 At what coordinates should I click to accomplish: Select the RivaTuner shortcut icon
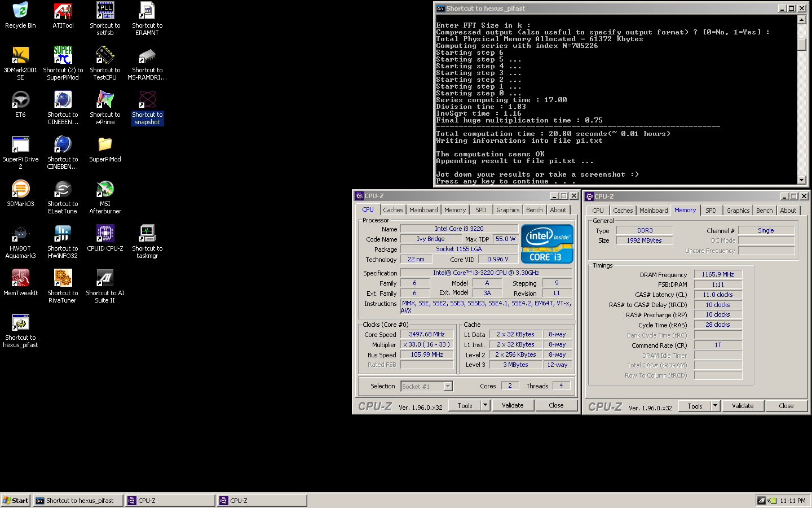63,287
